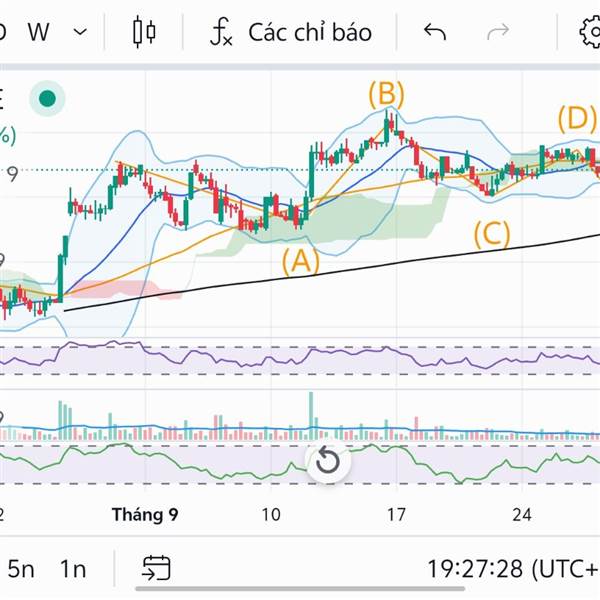Select the W weekly interval
The image size is (600, 600).
pyautogui.click(x=39, y=32)
